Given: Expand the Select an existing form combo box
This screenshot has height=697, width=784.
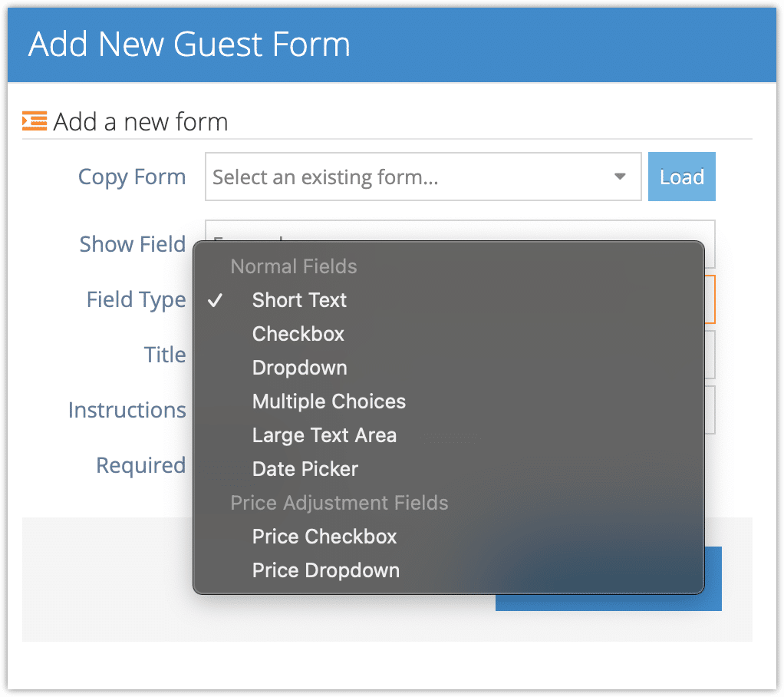Looking at the screenshot, I should point(423,177).
